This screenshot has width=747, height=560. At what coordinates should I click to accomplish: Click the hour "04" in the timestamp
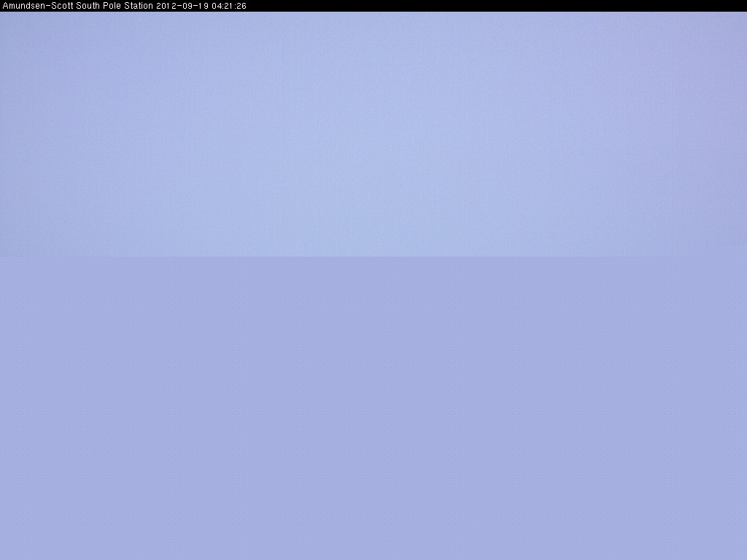[216, 6]
